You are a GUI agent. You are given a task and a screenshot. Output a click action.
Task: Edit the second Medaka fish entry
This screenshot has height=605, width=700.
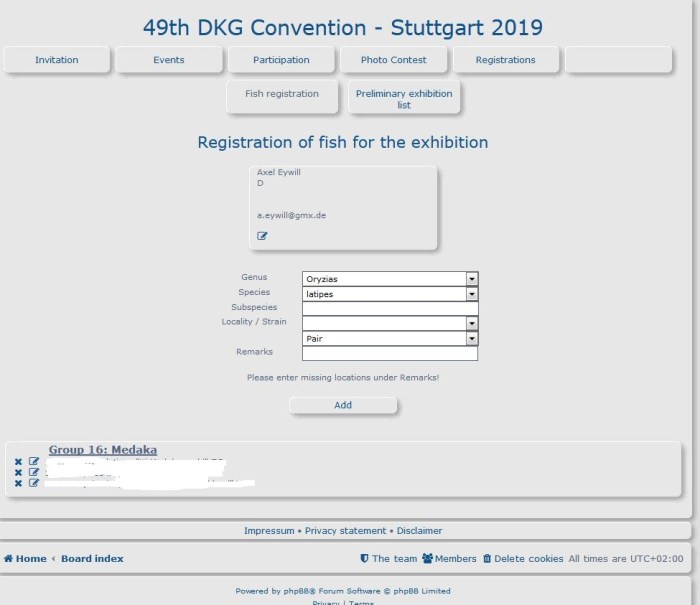pyautogui.click(x=34, y=472)
